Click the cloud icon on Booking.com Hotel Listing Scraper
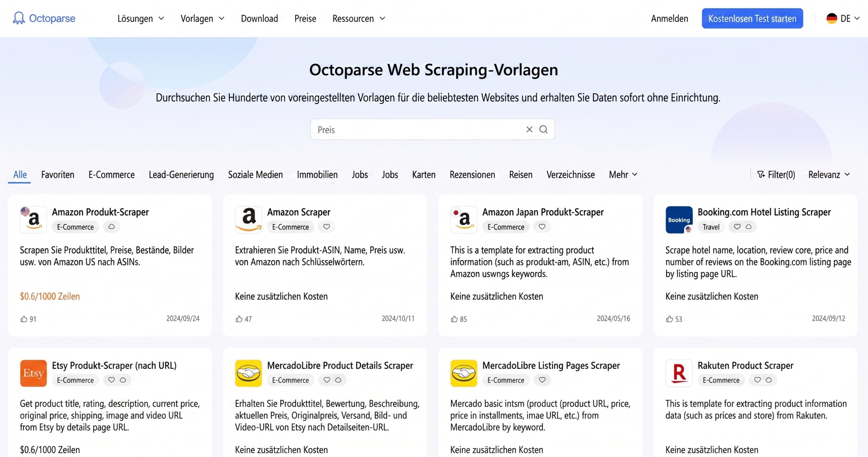Screen dimensions: 868x457 point(748,226)
